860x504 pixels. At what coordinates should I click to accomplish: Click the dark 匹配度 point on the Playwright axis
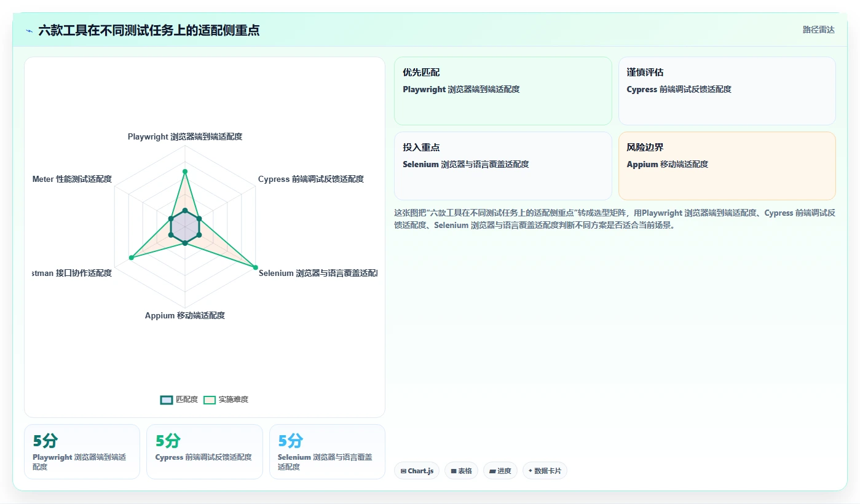(x=185, y=211)
